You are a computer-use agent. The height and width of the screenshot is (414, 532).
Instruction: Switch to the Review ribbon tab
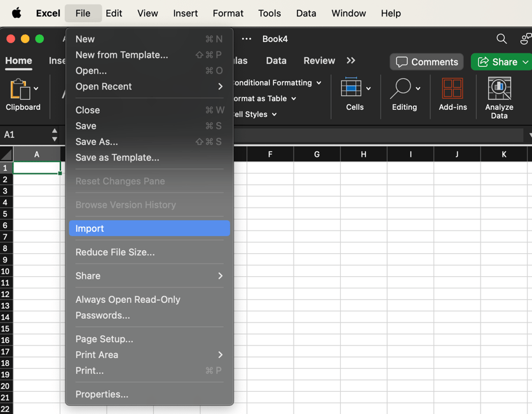coord(319,60)
